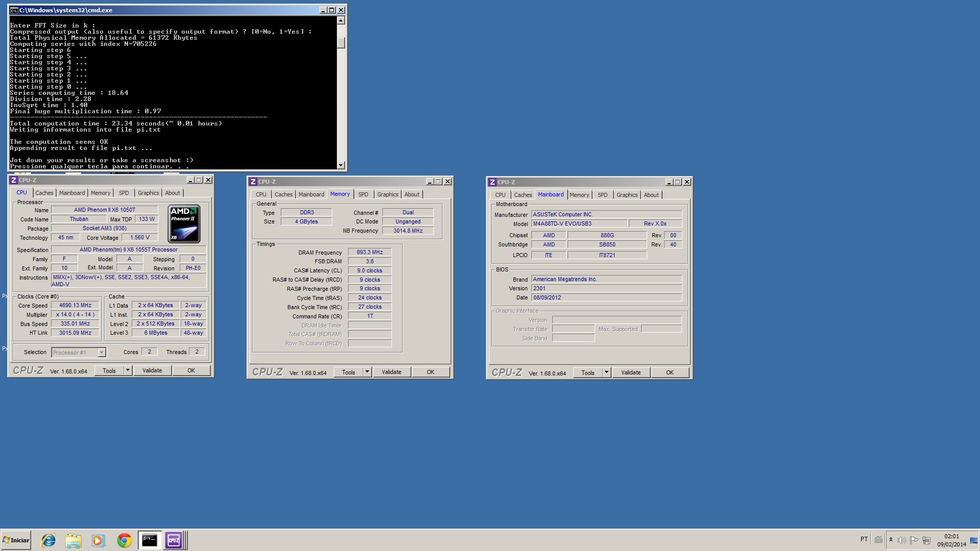Click the BIOS date 08/09/2012 field

(606, 297)
